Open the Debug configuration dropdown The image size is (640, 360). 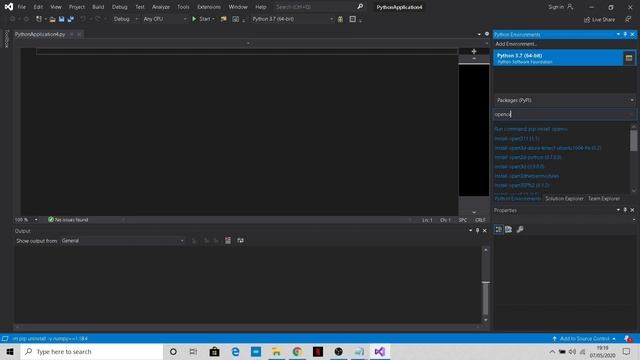(126, 19)
